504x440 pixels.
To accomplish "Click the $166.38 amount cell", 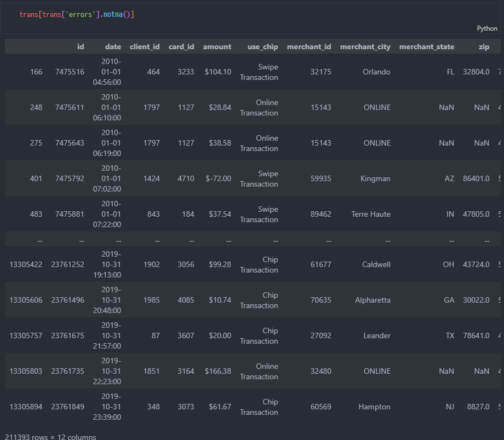I will tap(218, 371).
